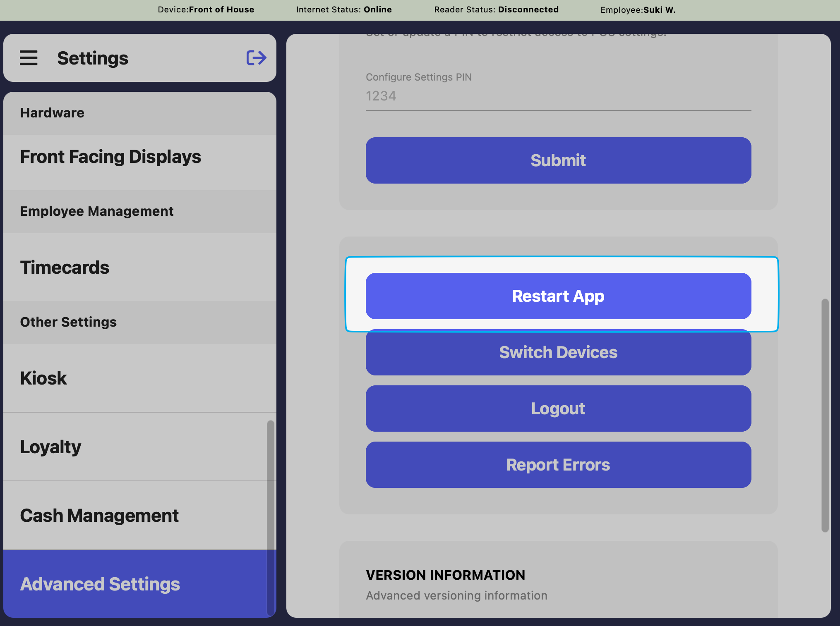Submit the Settings PIN
Image resolution: width=840 pixels, height=626 pixels.
[x=558, y=160]
